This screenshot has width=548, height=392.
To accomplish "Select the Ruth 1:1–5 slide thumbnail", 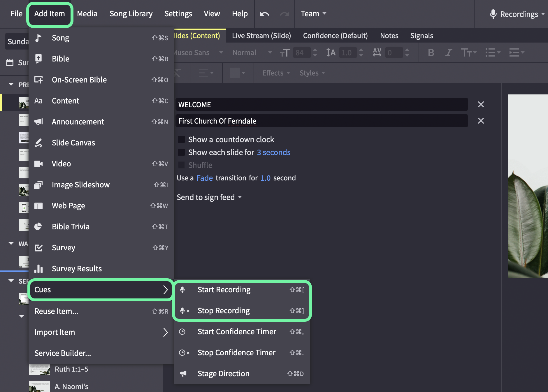I will click(x=40, y=369).
